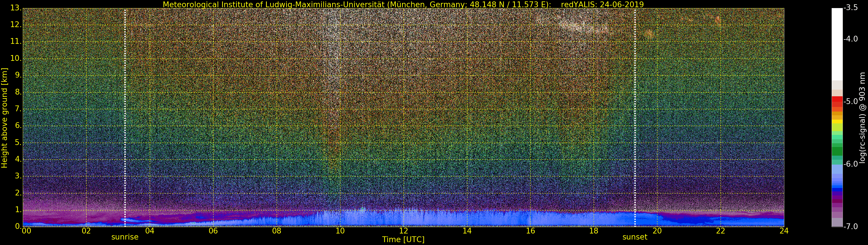The width and height of the screenshot is (868, 245).
Task: Click the '12' time axis tick label
Action: [403, 231]
